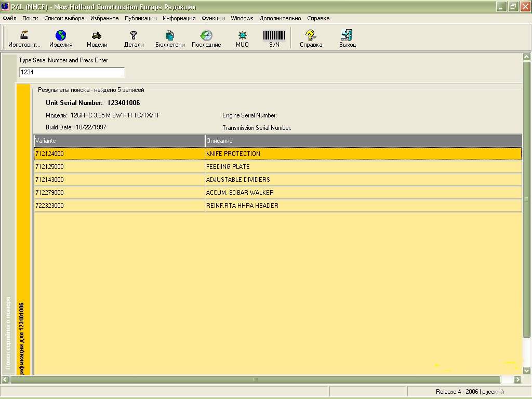Open the Бюллетени toolbar icon
532x399 pixels.
[170, 38]
